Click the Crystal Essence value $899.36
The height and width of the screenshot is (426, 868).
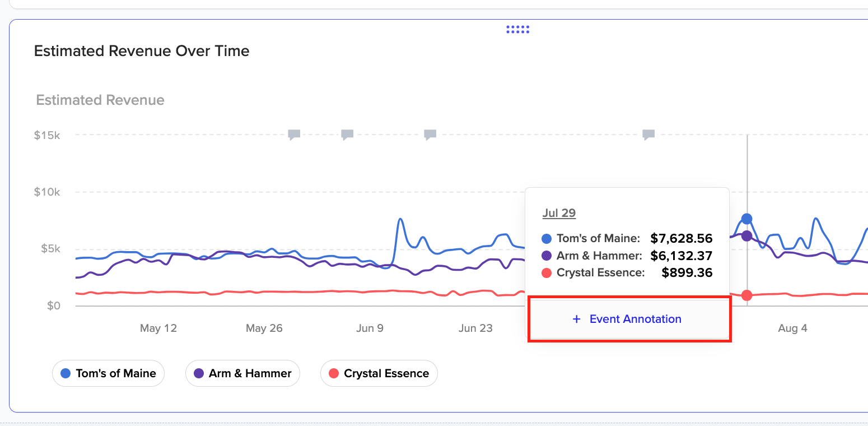click(x=687, y=273)
